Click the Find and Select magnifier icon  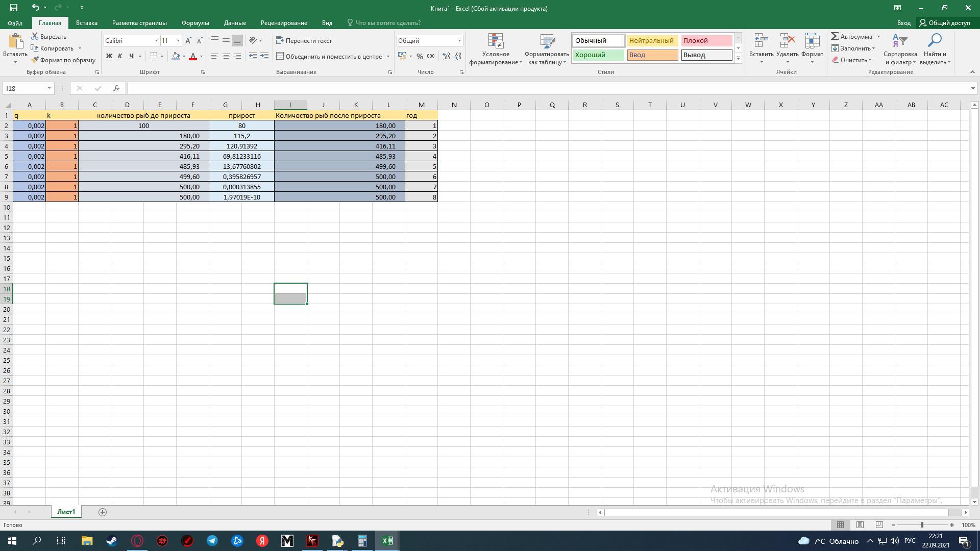(935, 41)
